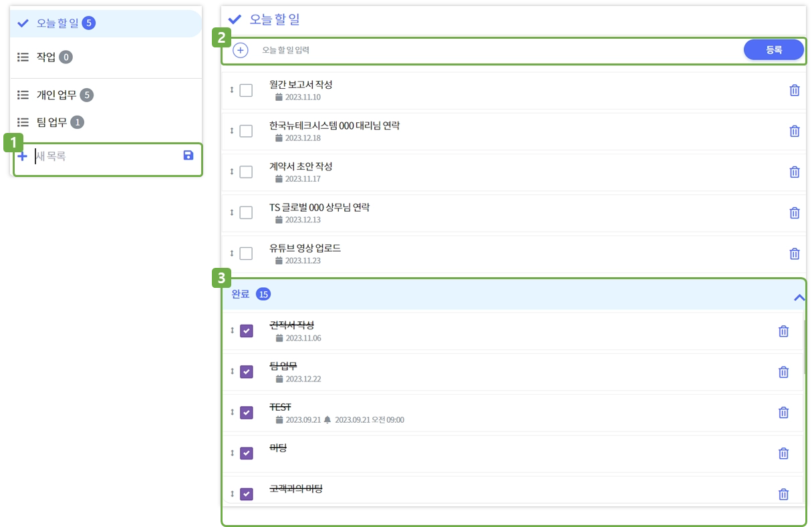
Task: Delete the 계약서 초안 작성 task
Action: [795, 172]
